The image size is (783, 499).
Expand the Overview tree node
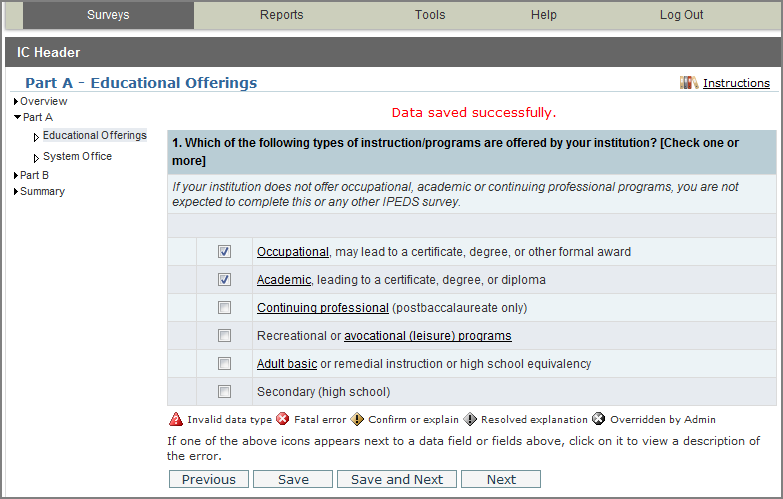(x=16, y=102)
